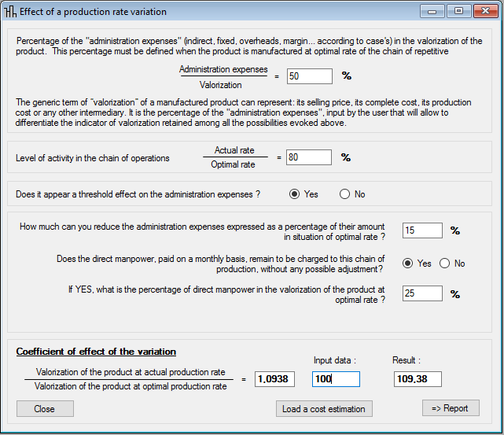This screenshot has width=504, height=435.
Task: Click the Result field showing 109,38
Action: pyautogui.click(x=418, y=379)
